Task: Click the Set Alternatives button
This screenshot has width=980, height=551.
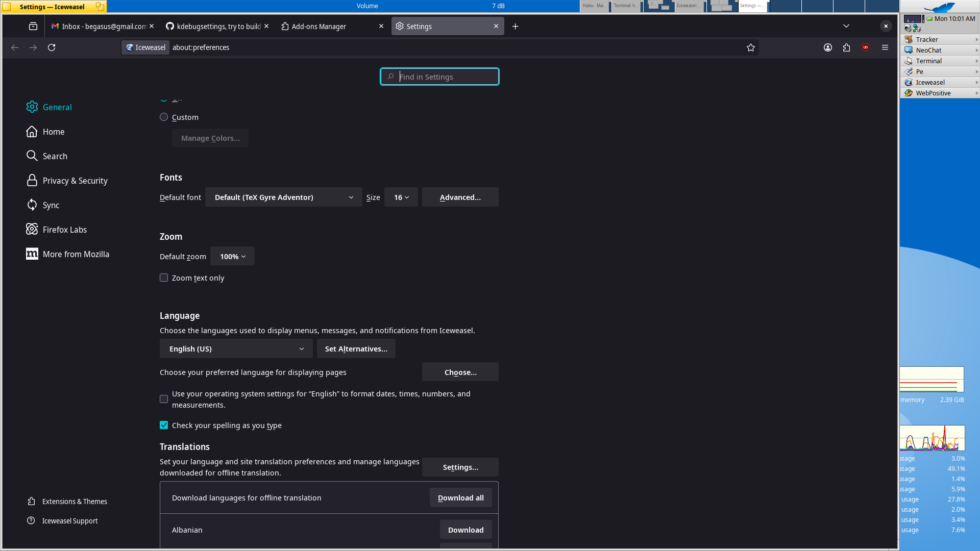Action: (x=356, y=348)
